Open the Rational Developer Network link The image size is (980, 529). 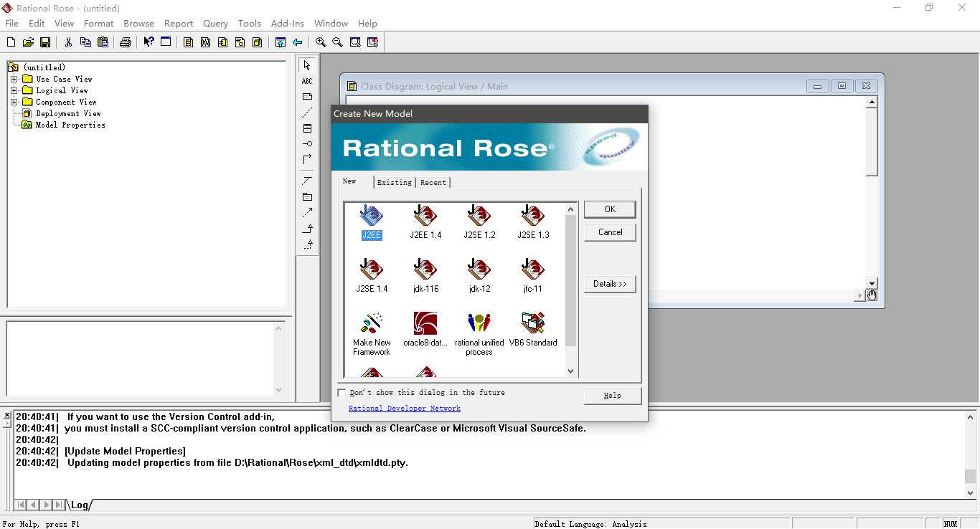[x=405, y=409]
